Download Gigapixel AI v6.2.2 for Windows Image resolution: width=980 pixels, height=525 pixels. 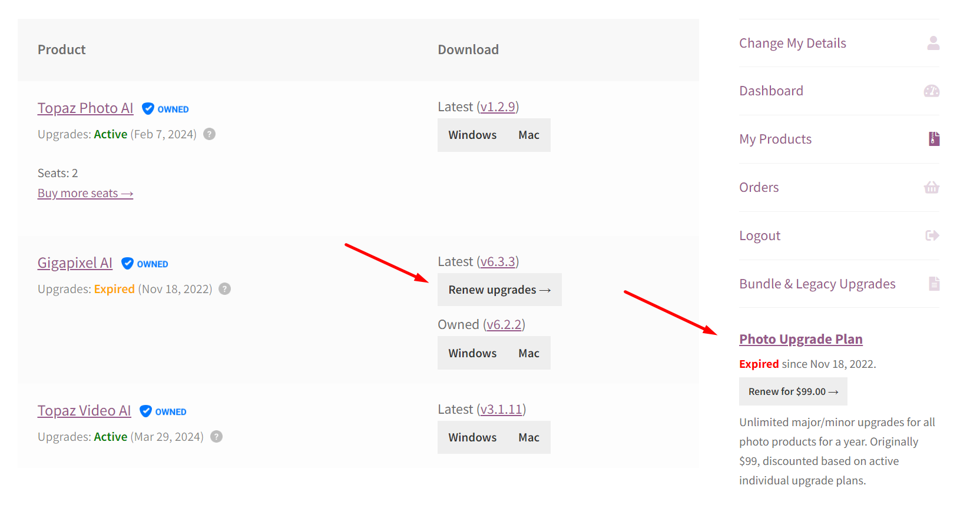pos(472,353)
